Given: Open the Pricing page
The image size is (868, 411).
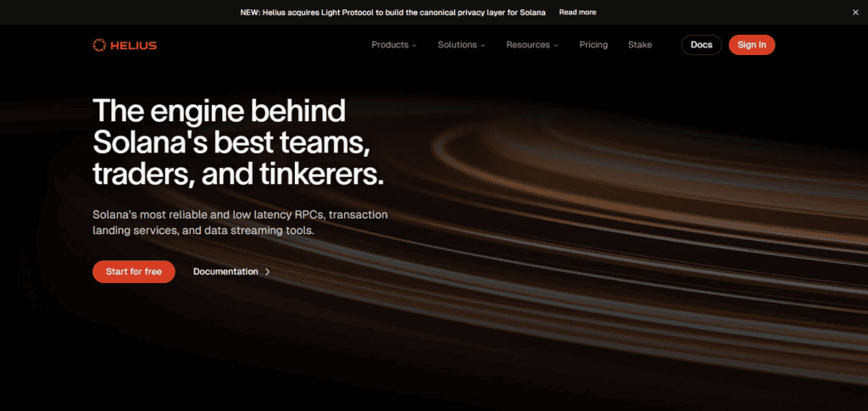Looking at the screenshot, I should coord(593,45).
